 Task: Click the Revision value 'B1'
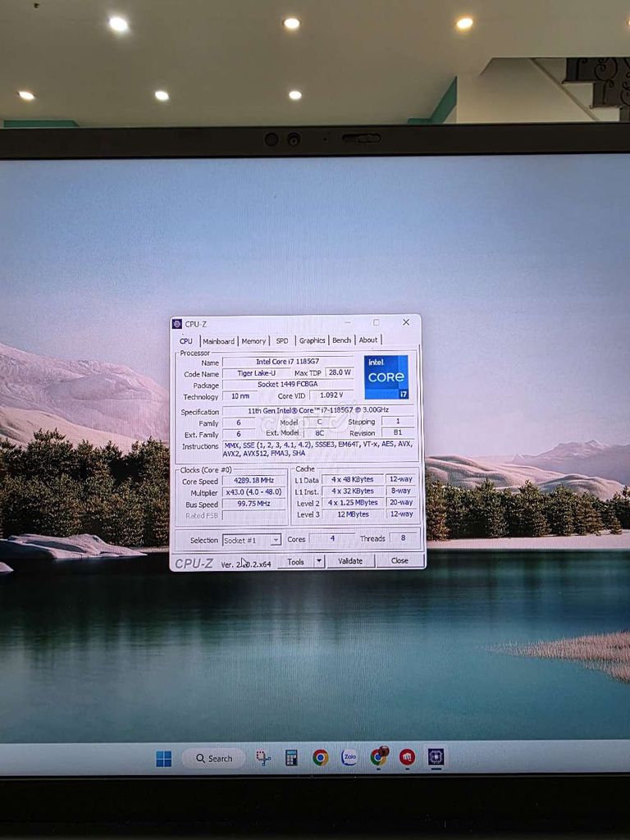[398, 432]
